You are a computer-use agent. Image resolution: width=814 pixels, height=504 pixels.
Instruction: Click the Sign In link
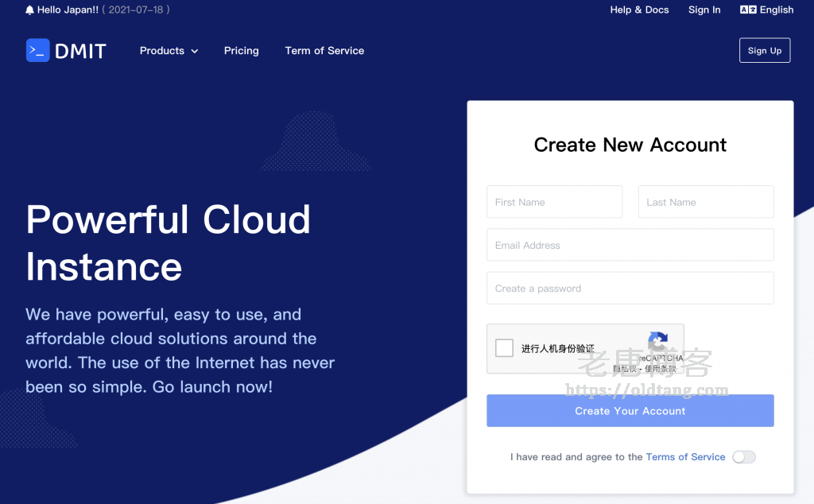[x=704, y=10]
